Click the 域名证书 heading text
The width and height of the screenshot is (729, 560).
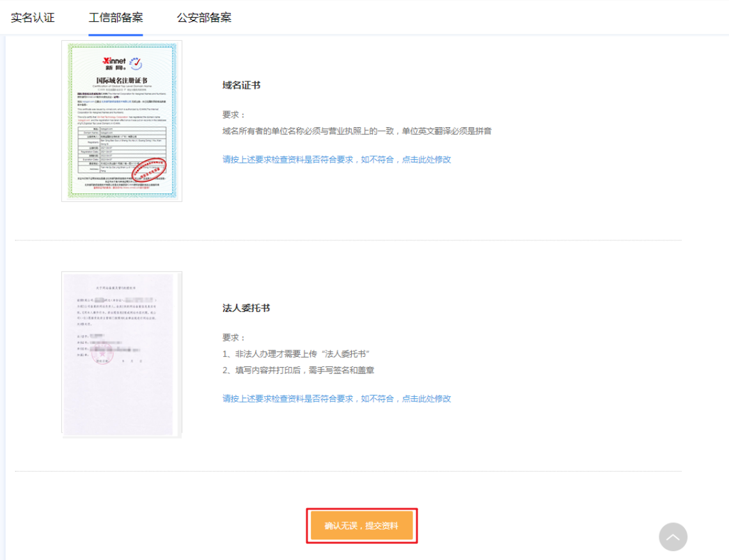click(241, 85)
